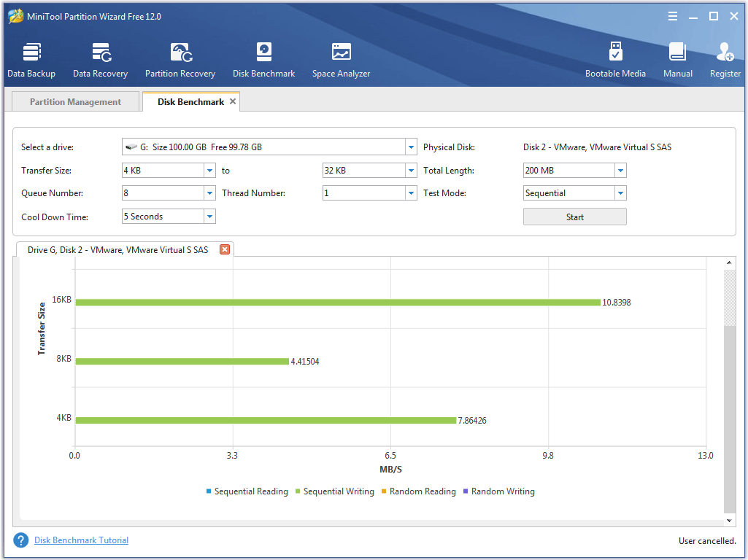Click the MiniTool app logo icon
This screenshot has width=748, height=560.
point(16,16)
